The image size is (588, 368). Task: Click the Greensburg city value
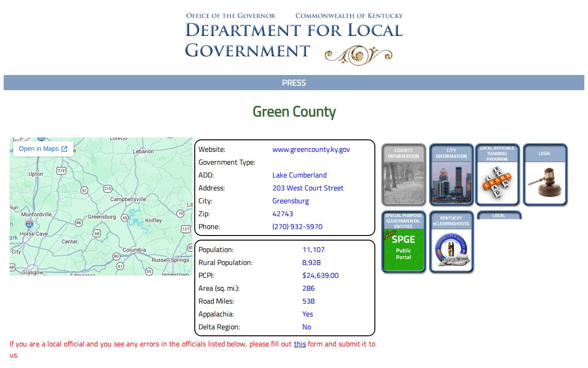click(290, 201)
